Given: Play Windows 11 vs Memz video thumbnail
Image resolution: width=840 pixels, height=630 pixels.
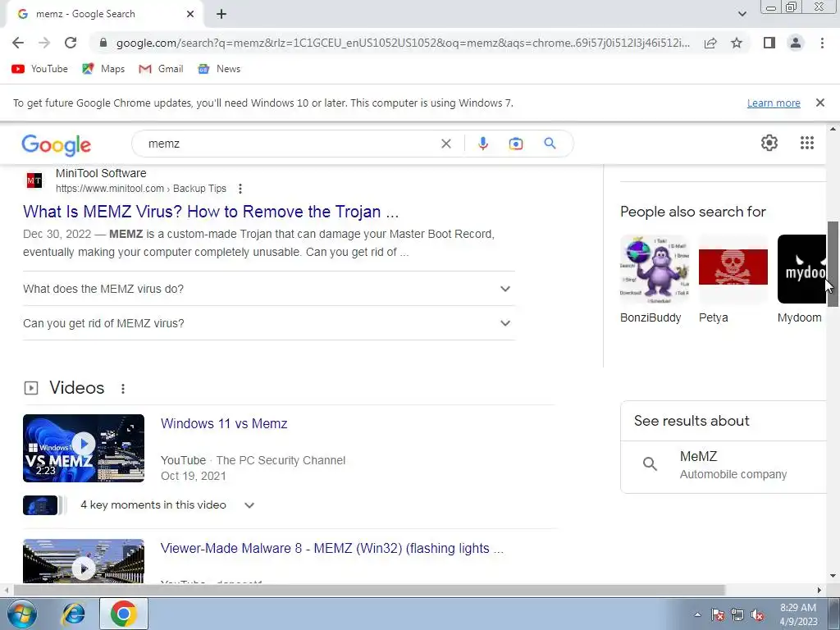Looking at the screenshot, I should pos(84,448).
